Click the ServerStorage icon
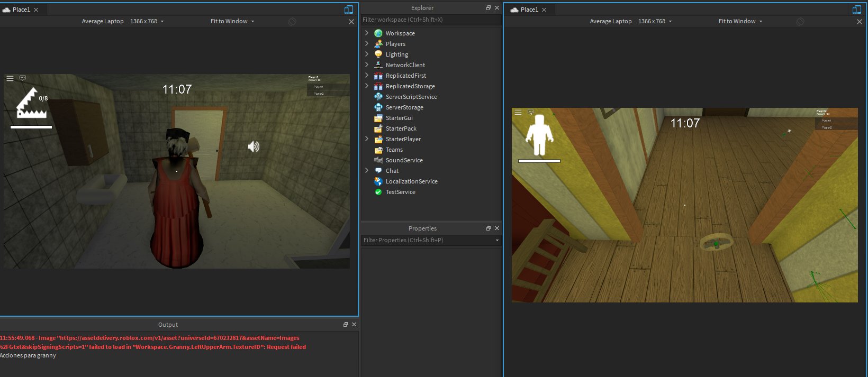The image size is (868, 377). coord(378,107)
